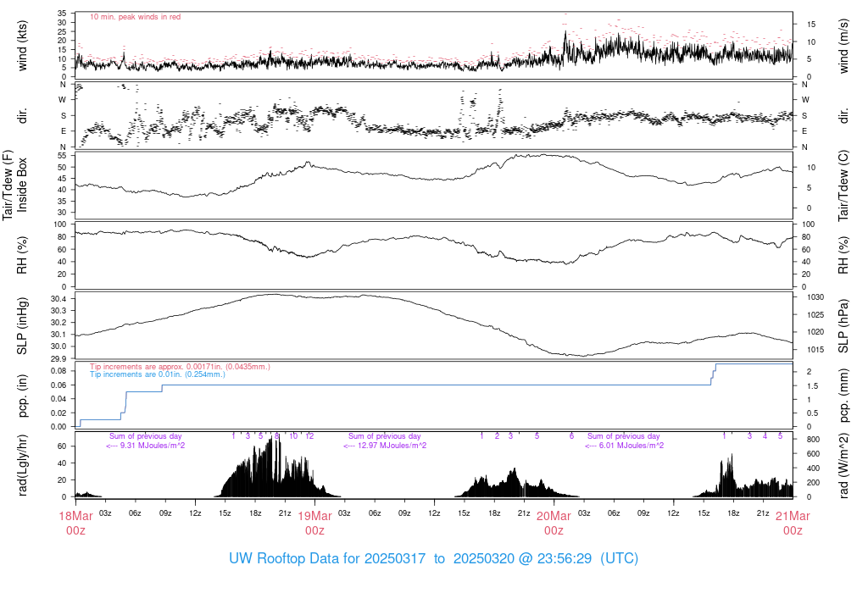Click the '1025' tick on hPa axis
Screen dimensions: 868x593
pos(815,315)
